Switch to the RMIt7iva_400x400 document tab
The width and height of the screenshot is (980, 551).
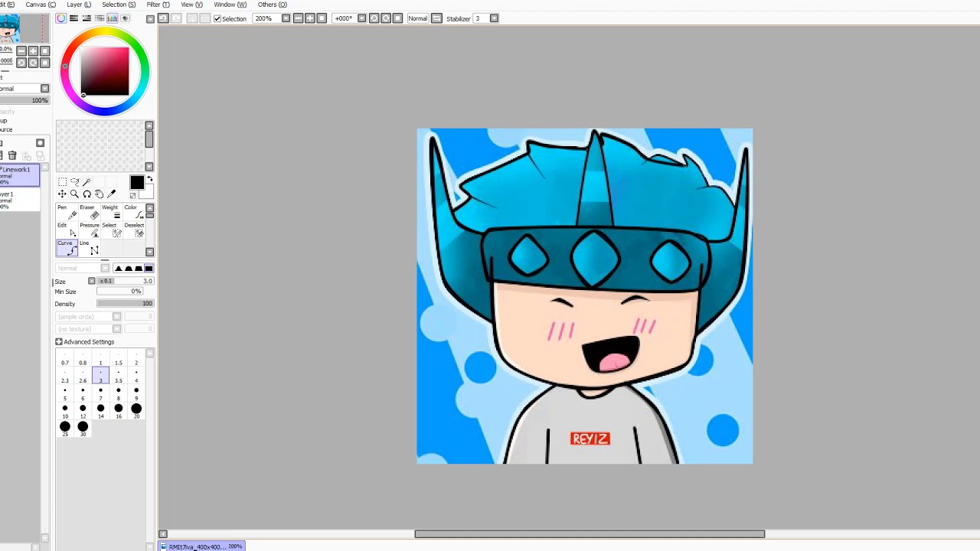point(201,546)
